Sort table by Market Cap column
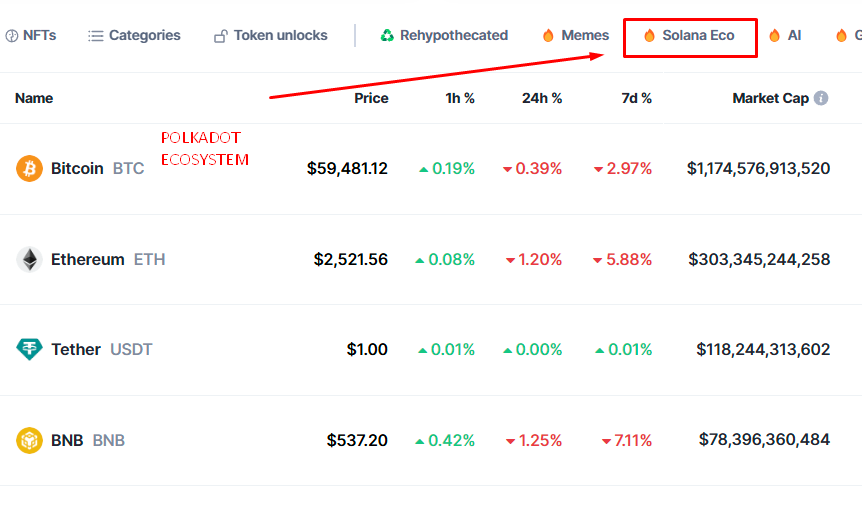The width and height of the screenshot is (862, 506). [770, 98]
